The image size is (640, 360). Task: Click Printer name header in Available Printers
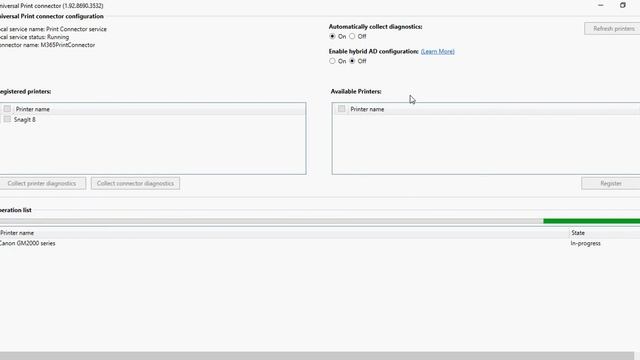(x=367, y=109)
